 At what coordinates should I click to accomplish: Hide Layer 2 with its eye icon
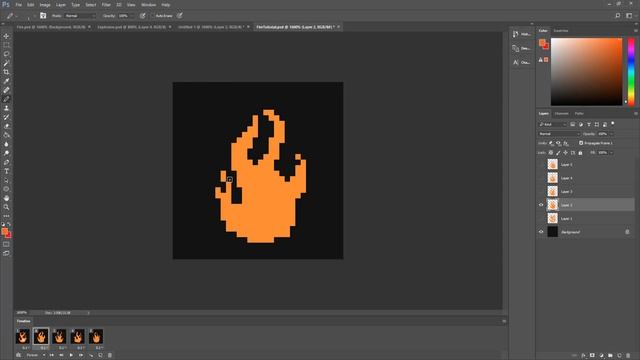[x=541, y=205]
